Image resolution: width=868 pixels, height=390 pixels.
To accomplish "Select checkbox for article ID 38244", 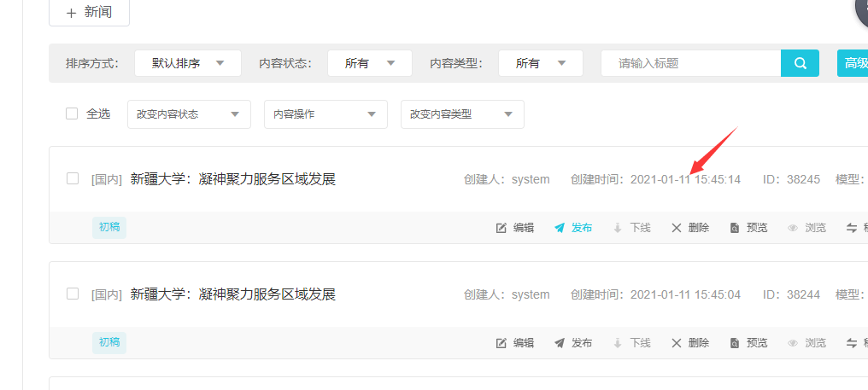I will [73, 294].
